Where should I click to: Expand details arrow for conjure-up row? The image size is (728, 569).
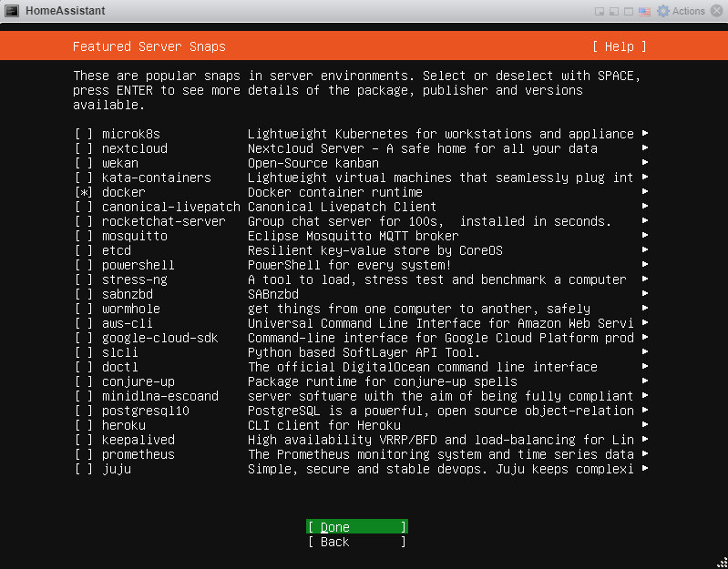[x=645, y=381]
